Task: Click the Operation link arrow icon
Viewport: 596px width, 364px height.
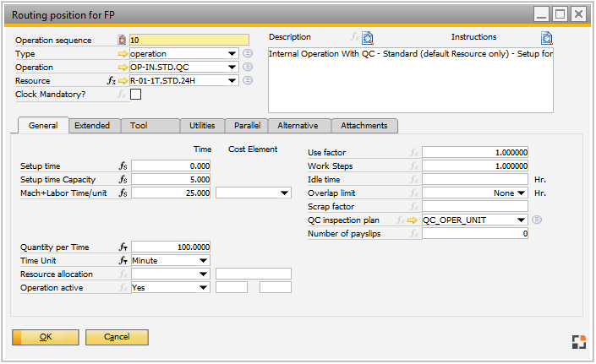Action: 123,68
